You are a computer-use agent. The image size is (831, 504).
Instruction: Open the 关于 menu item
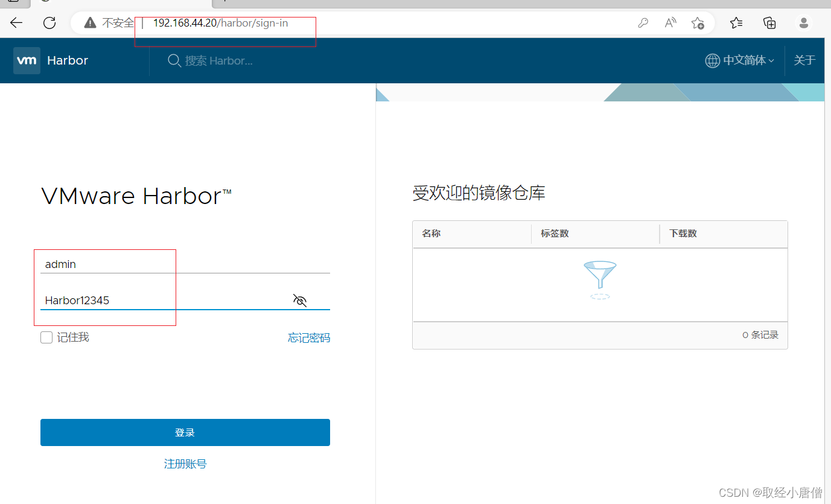tap(804, 60)
